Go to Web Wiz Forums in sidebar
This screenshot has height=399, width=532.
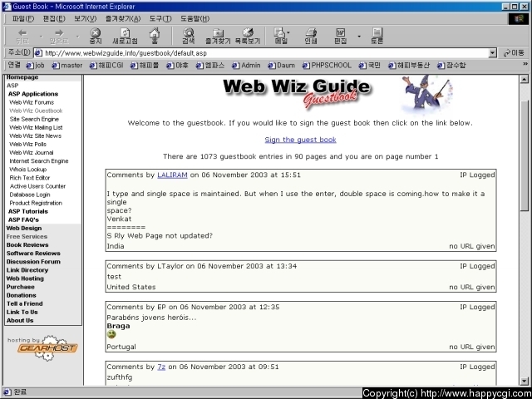tap(32, 102)
